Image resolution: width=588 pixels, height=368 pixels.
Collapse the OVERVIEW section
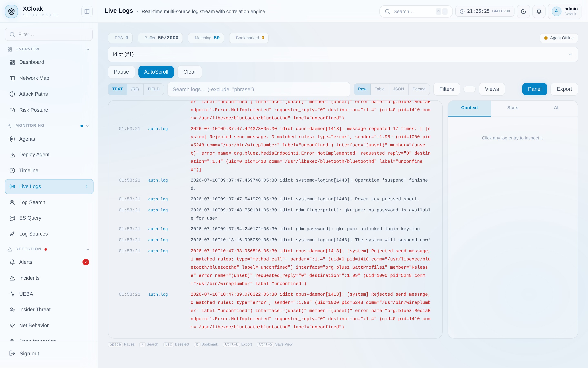88,49
